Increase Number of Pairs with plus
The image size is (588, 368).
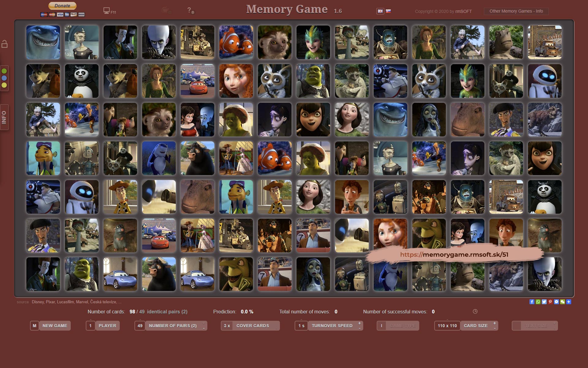[204, 323]
